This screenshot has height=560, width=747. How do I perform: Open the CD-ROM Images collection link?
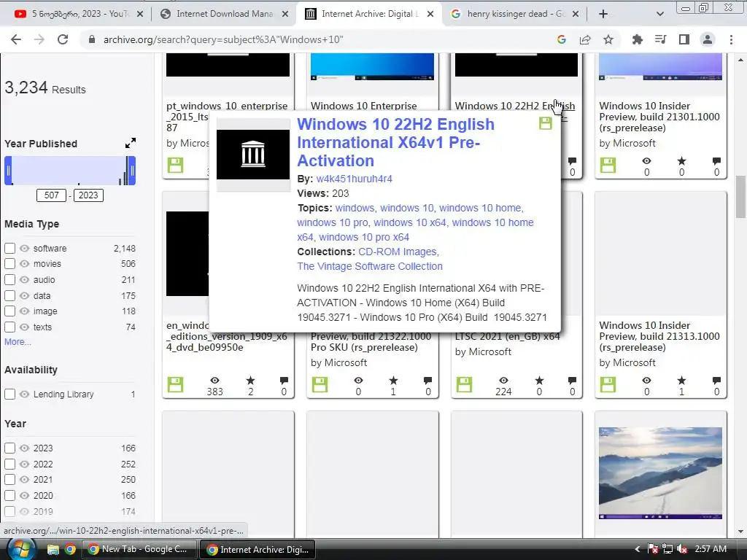point(398,252)
